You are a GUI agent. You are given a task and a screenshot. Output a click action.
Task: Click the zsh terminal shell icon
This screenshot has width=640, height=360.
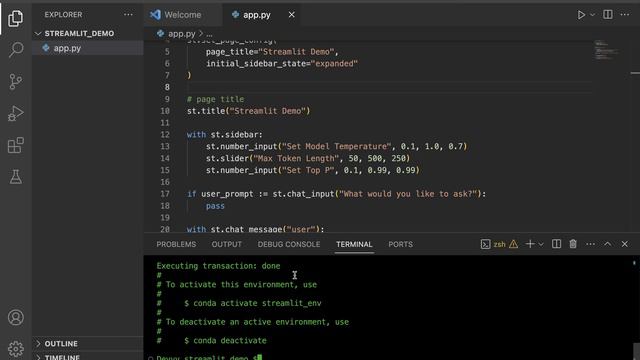point(485,244)
